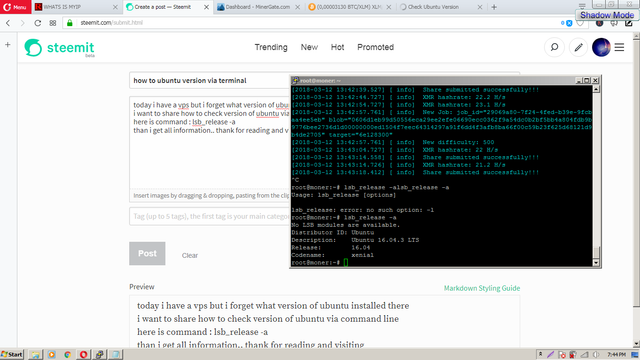Image resolution: width=640 pixels, height=360 pixels.
Task: Click the volume icon in system tray
Action: click(x=596, y=354)
